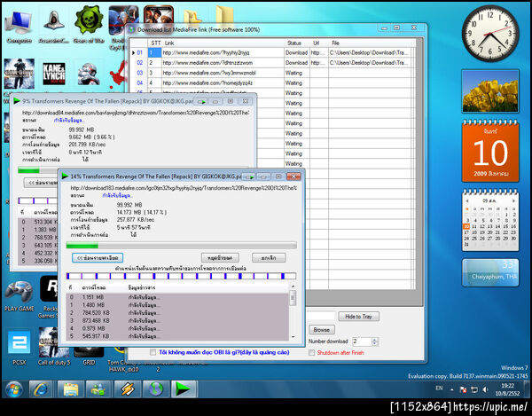Image resolution: width=532 pixels, height=416 pixels.
Task: Launch the PCSX emulator shortcut
Action: tap(19, 348)
